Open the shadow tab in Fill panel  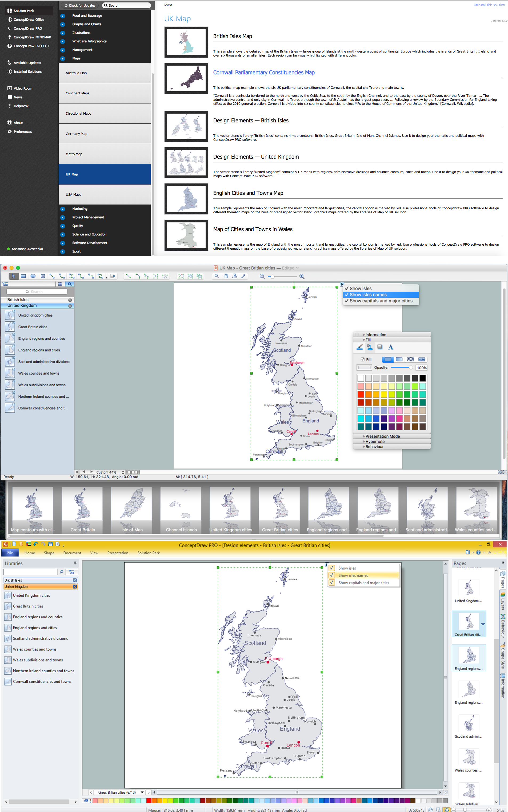[380, 347]
